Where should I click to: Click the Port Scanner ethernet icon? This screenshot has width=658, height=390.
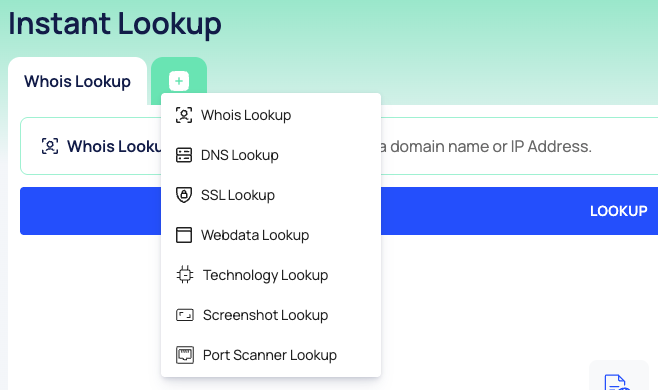click(x=185, y=355)
